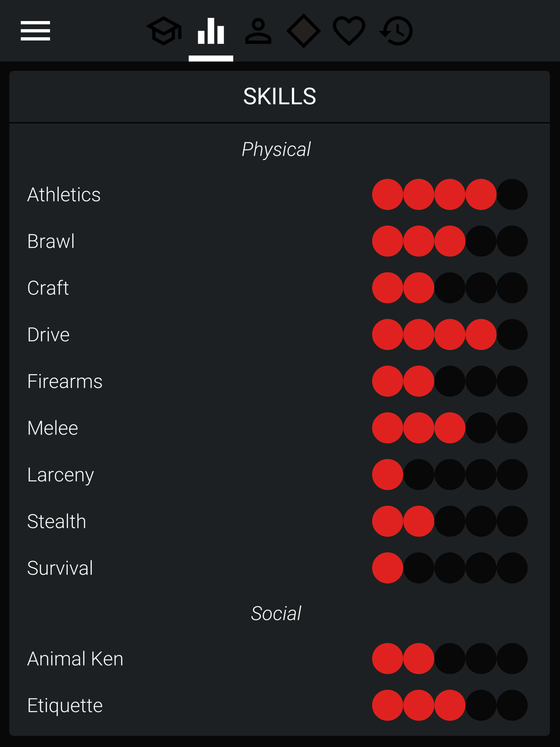Screen dimensions: 560x747
Task: Set Stealth to fourth dot
Action: pyautogui.click(x=481, y=521)
